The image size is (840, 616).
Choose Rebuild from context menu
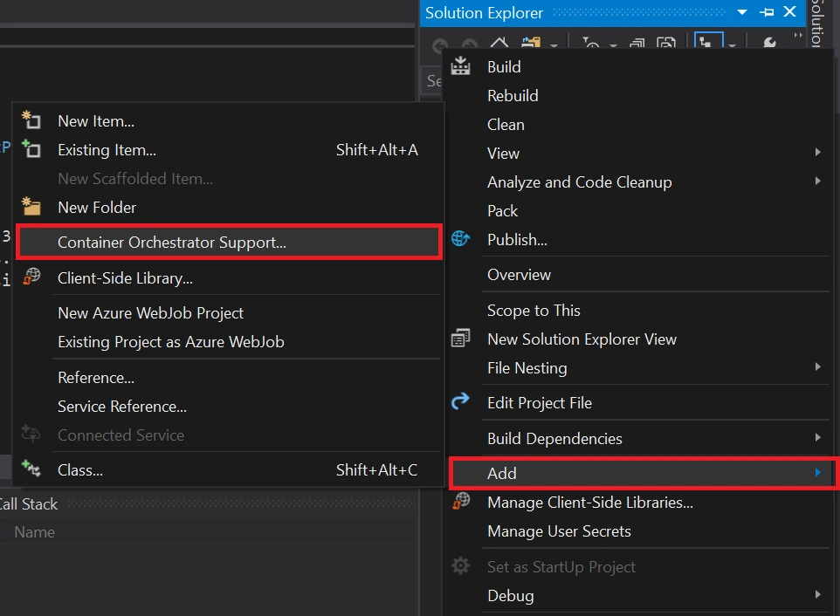click(x=638, y=96)
